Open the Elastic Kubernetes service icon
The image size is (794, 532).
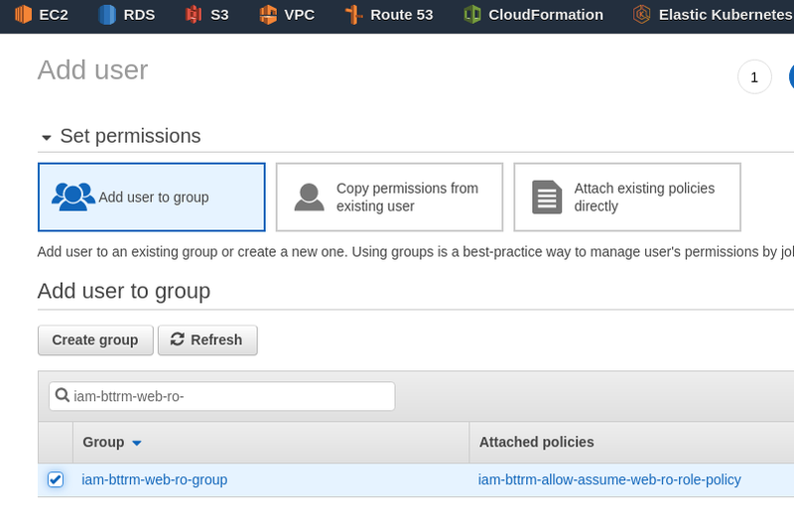pyautogui.click(x=642, y=15)
